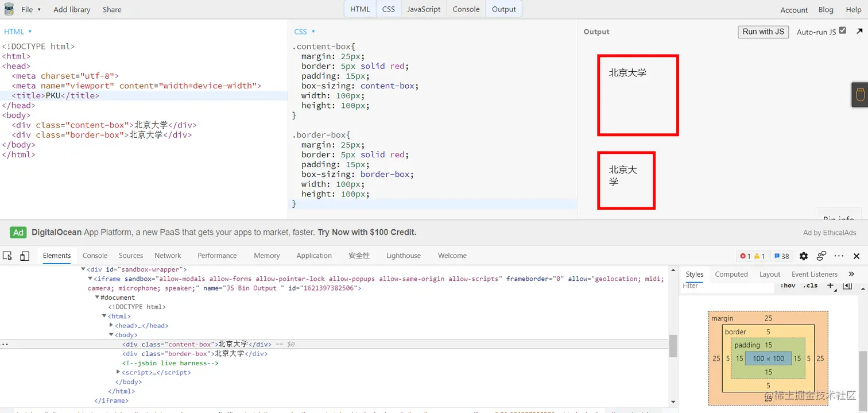Close the DevTools panel
The width and height of the screenshot is (868, 413).
coord(857,256)
